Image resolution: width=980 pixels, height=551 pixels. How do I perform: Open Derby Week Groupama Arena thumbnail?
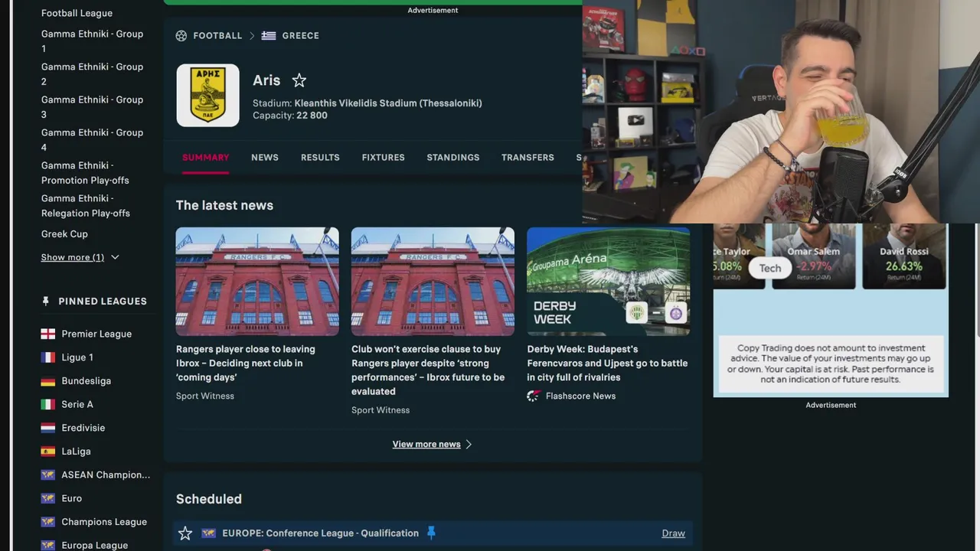tap(609, 282)
